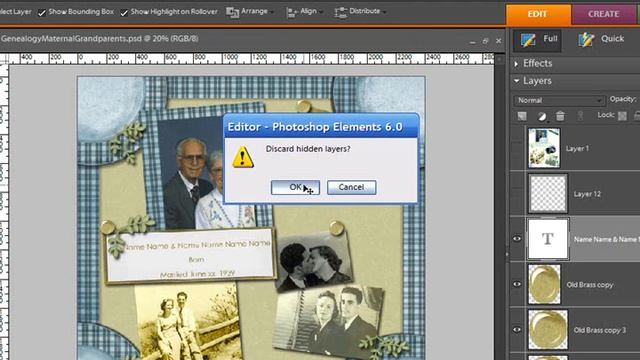640x360 pixels.
Task: Restore the document window
Action: [485, 41]
